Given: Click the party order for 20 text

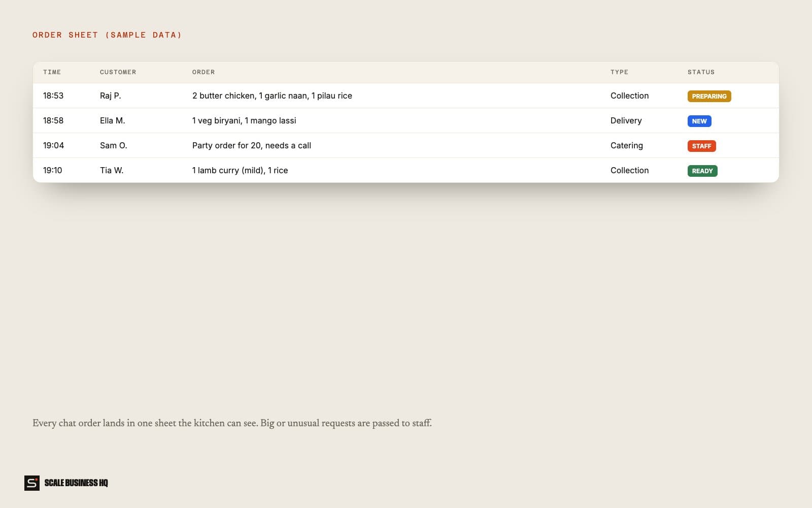Looking at the screenshot, I should point(252,145).
